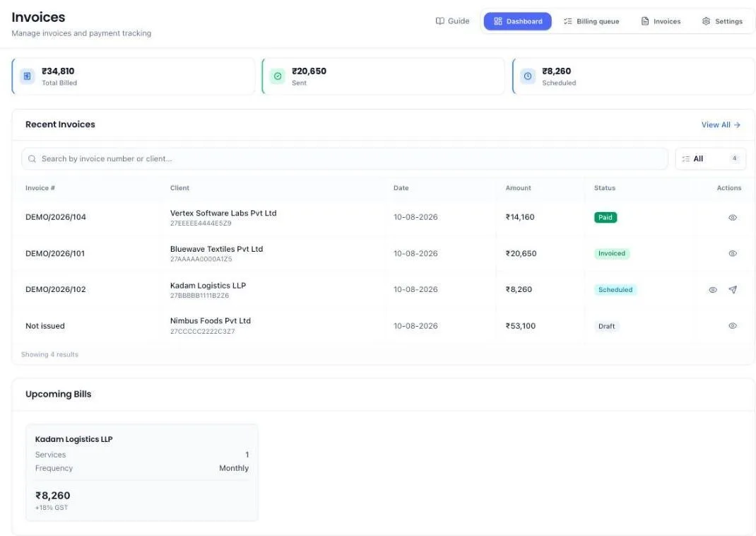This screenshot has width=756, height=536.
Task: Click the Showing 4 results text
Action: tap(49, 354)
